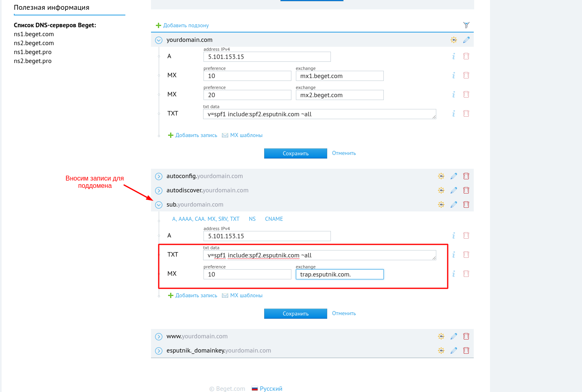Viewport: 582px width, 392px height.
Task: Show info for the mx1.beget.com record
Action: (x=453, y=75)
